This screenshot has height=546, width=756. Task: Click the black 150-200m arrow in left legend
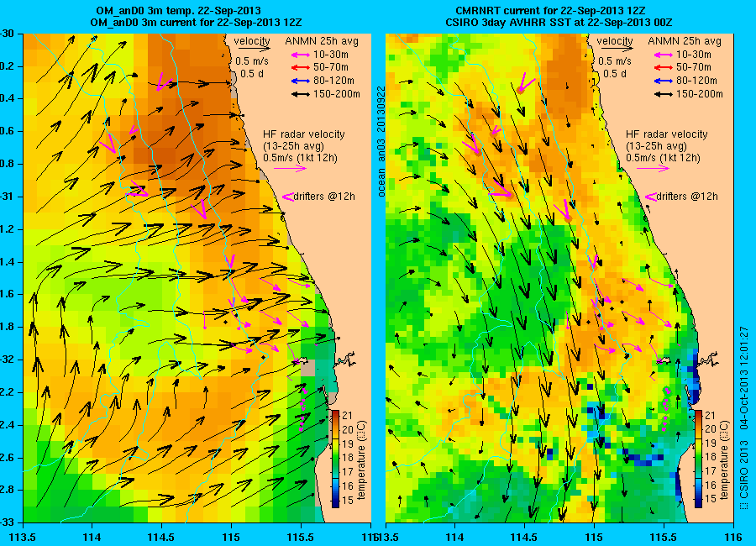[x=301, y=95]
